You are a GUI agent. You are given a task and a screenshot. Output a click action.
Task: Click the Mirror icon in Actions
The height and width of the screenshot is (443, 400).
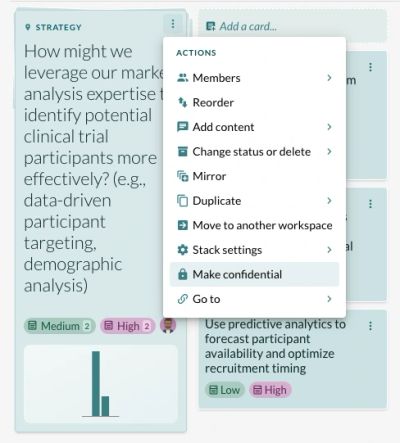[182, 176]
